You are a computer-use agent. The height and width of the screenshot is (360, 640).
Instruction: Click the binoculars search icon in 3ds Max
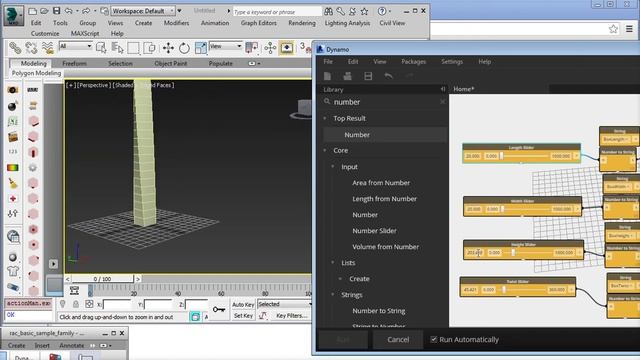tap(328, 11)
